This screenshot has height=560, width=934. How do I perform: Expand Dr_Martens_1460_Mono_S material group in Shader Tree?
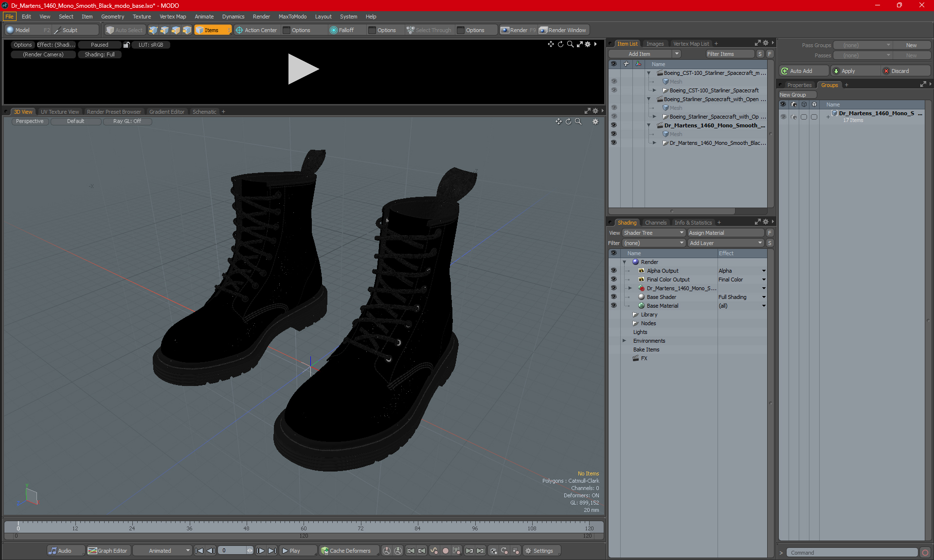tap(630, 288)
